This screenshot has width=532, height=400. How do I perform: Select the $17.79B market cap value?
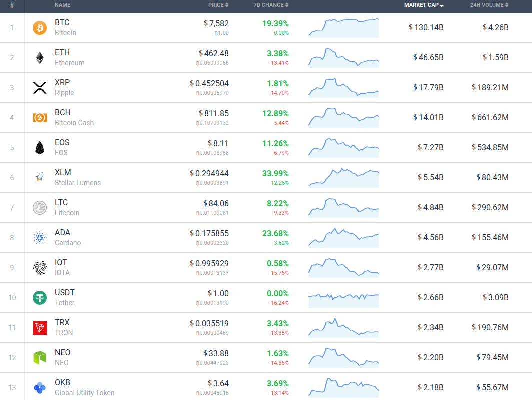[428, 87]
